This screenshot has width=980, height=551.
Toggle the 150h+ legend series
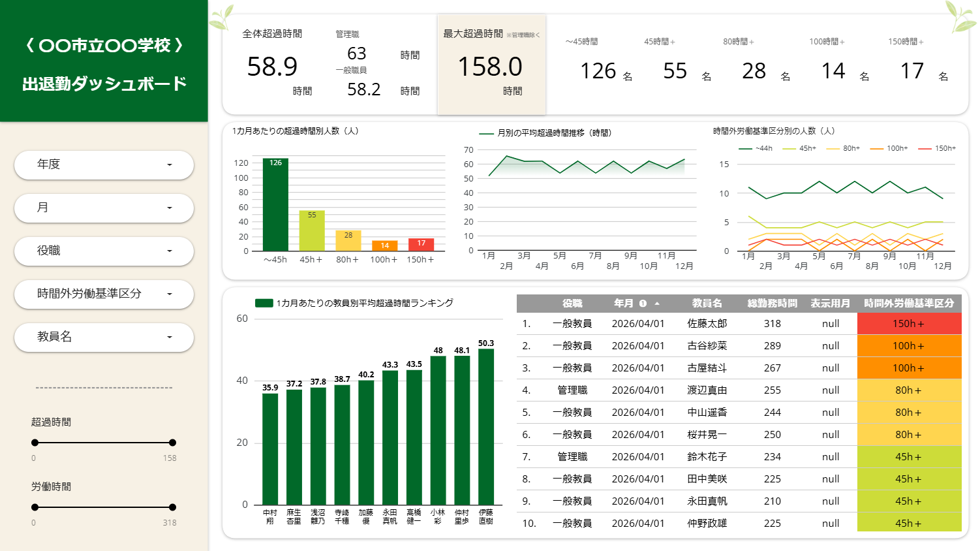tap(937, 148)
